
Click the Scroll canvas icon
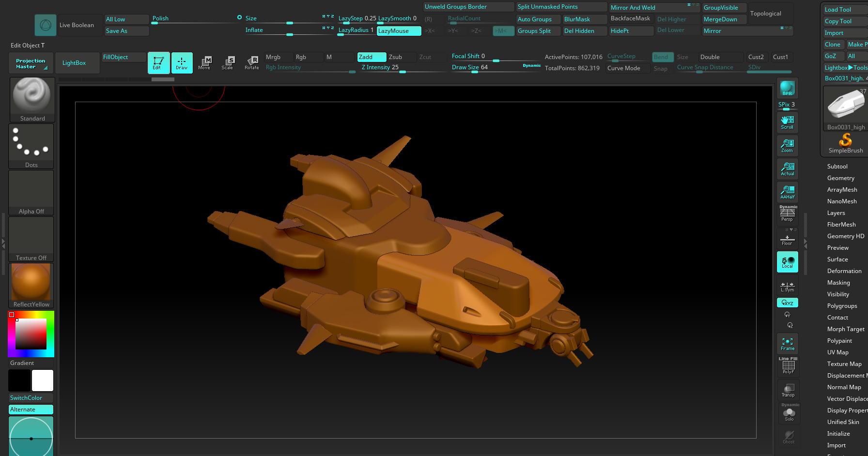[x=787, y=122]
